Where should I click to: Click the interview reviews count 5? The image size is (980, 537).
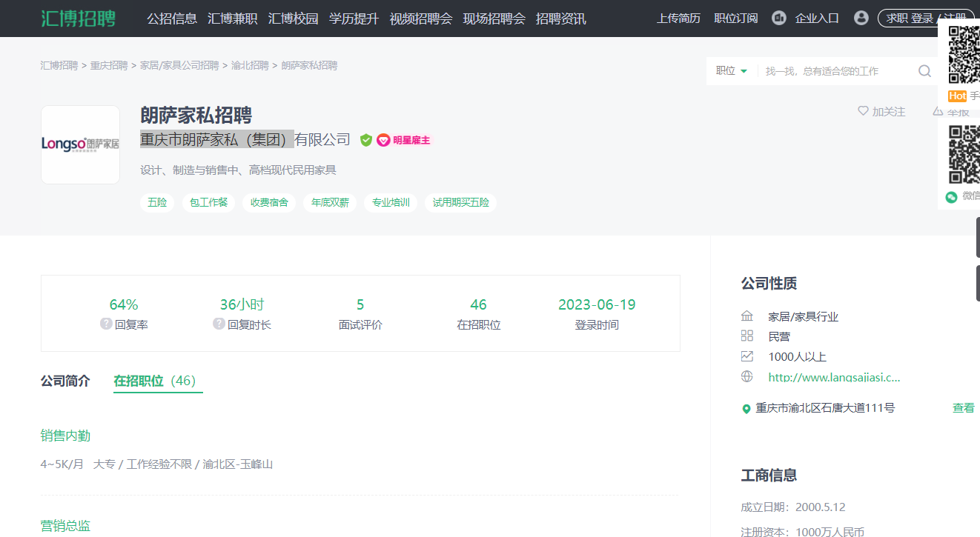point(360,304)
